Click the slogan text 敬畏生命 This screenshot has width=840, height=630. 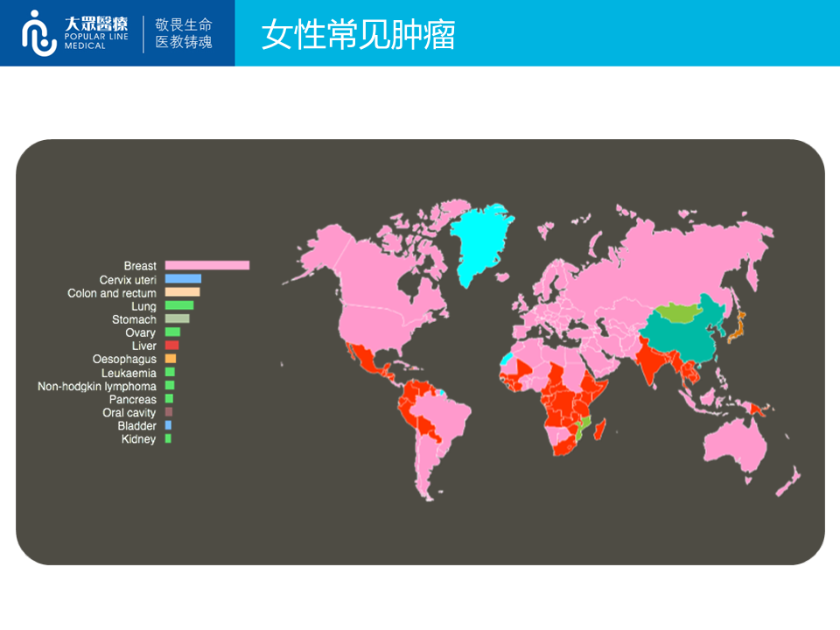click(x=184, y=24)
